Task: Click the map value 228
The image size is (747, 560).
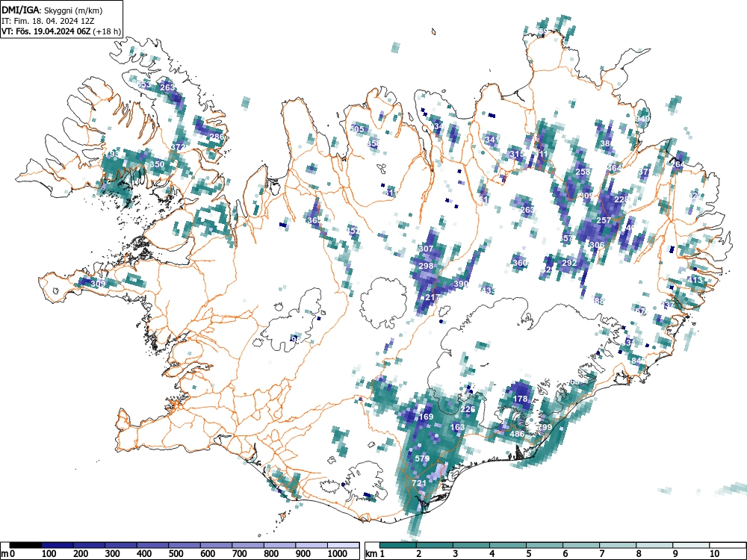Action: coord(622,199)
